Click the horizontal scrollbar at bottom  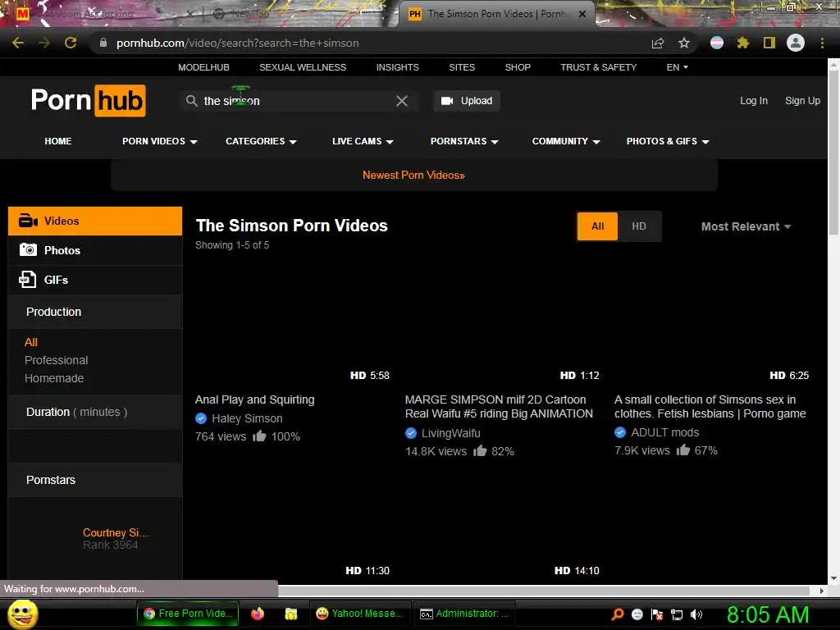click(544, 591)
